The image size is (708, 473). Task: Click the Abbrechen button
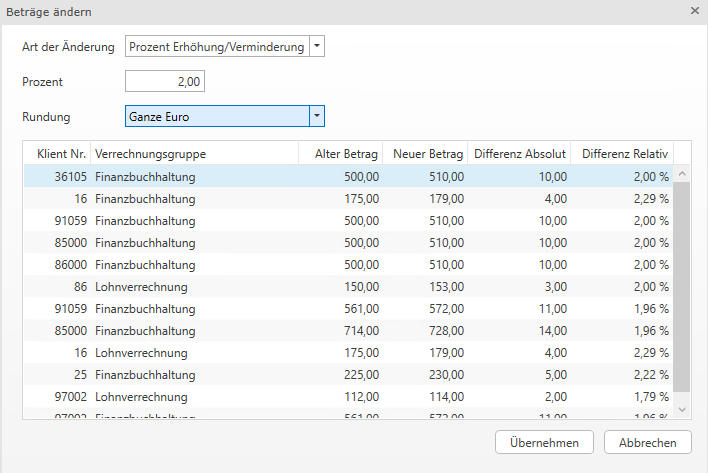coord(640,442)
